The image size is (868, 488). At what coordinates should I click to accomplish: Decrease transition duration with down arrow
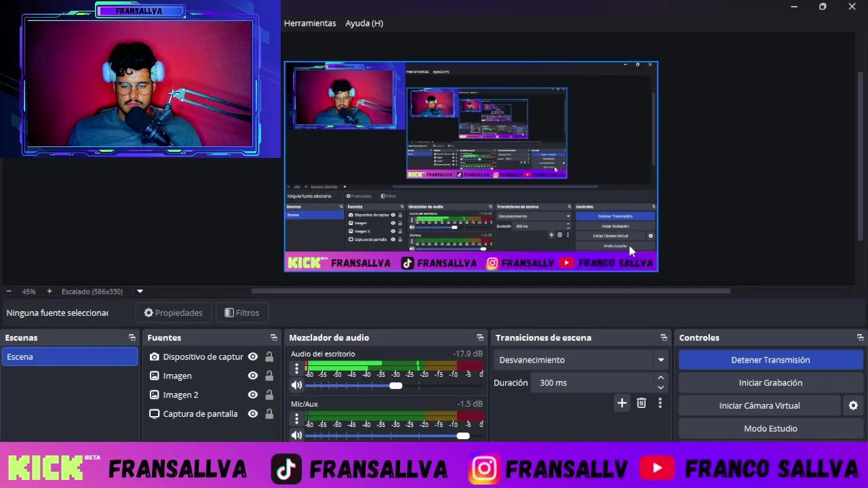click(661, 388)
